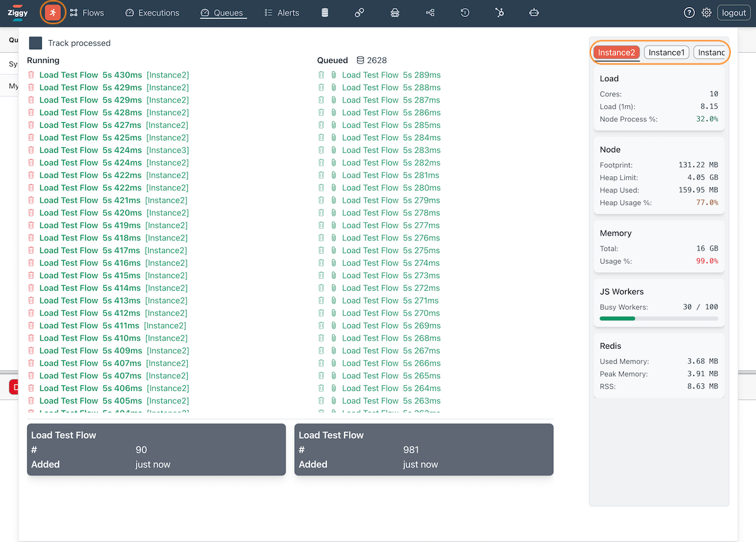This screenshot has height=542, width=756.
Task: Click the Ziggy logo in the corner
Action: pyautogui.click(x=17, y=12)
